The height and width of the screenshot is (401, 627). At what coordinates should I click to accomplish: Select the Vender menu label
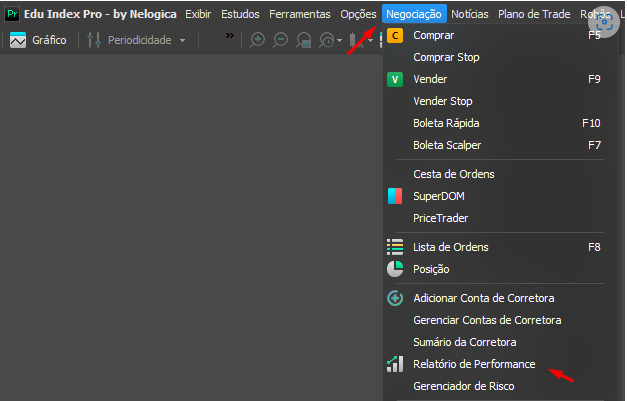430,79
